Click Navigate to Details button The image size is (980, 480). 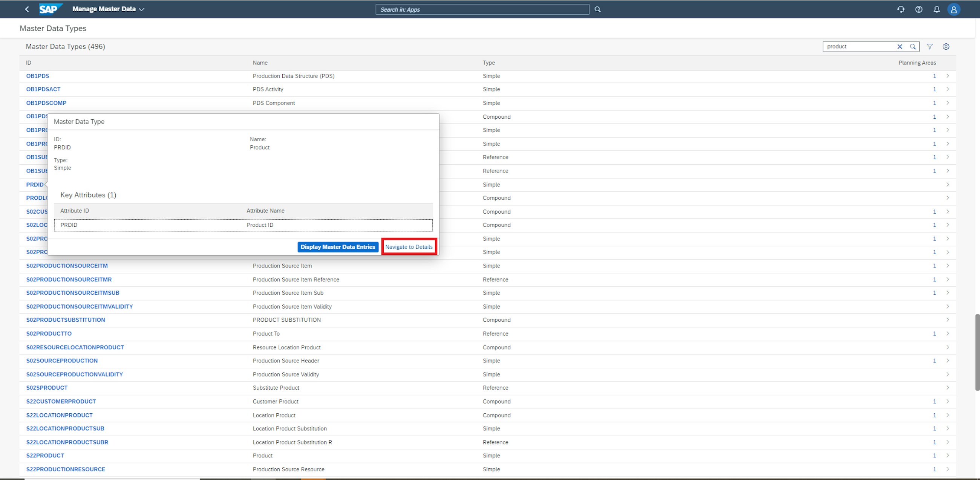[x=408, y=246]
